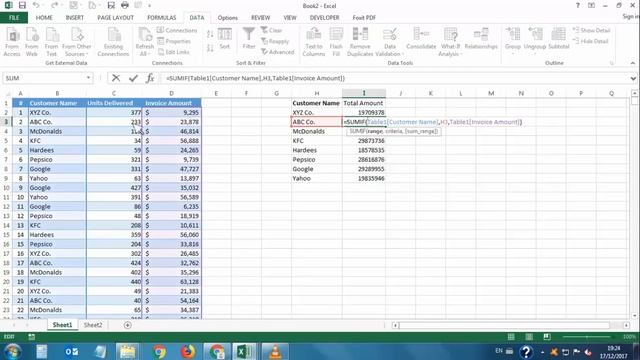Click the From Text icon
640x360 pixels.
(51, 42)
